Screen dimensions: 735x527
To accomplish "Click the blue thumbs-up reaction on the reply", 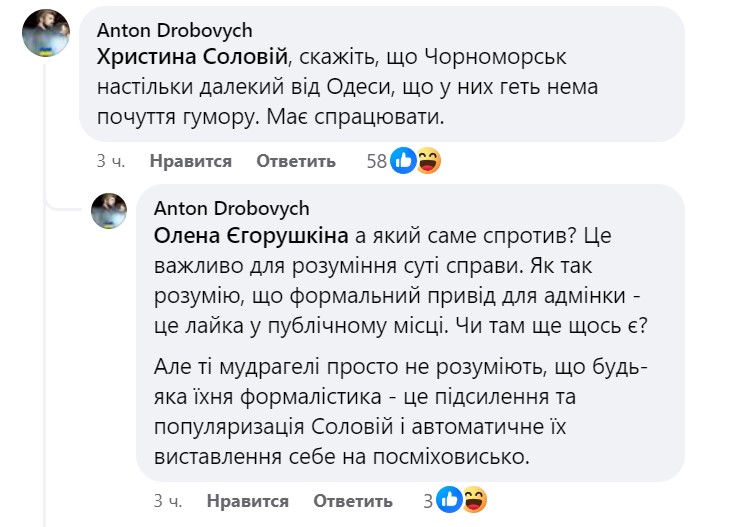I will click(x=450, y=500).
